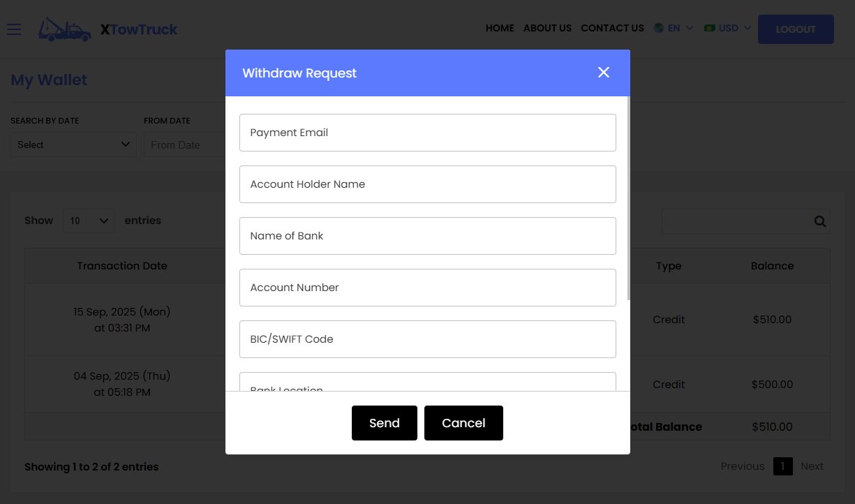Open the Search By Date select dropdown
This screenshot has width=855, height=504.
(73, 144)
